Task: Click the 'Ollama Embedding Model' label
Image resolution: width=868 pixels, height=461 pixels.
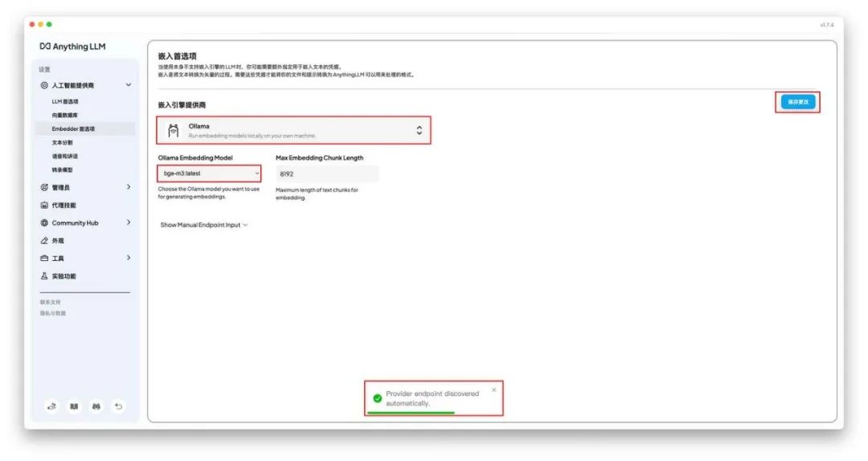Action: [195, 157]
